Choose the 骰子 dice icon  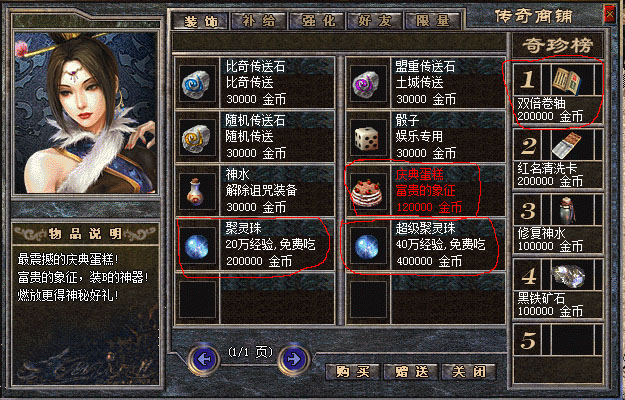(x=367, y=137)
